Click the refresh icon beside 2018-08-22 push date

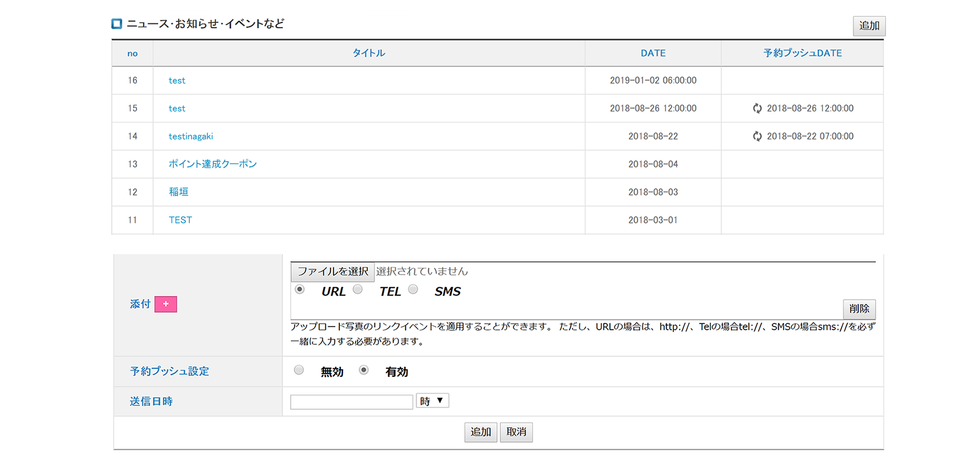pyautogui.click(x=757, y=136)
